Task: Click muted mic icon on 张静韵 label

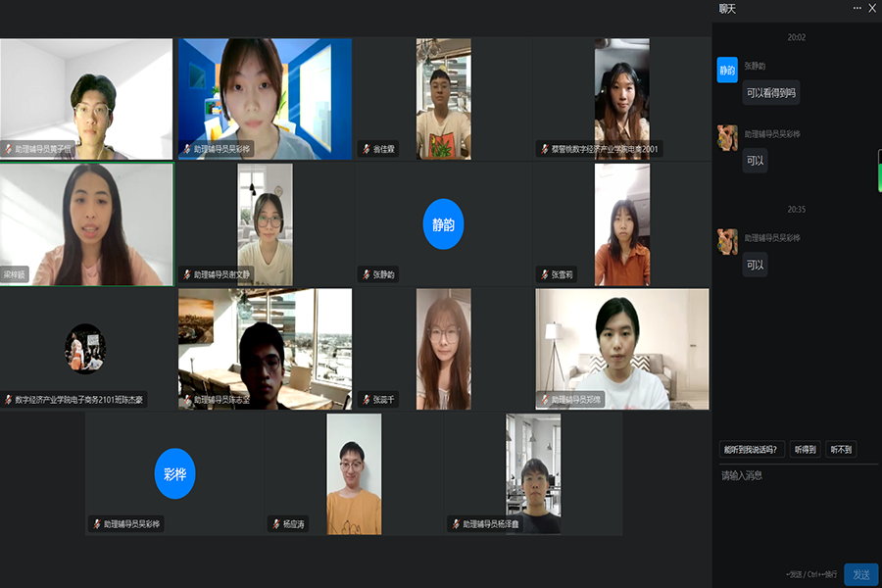Action: tap(365, 274)
